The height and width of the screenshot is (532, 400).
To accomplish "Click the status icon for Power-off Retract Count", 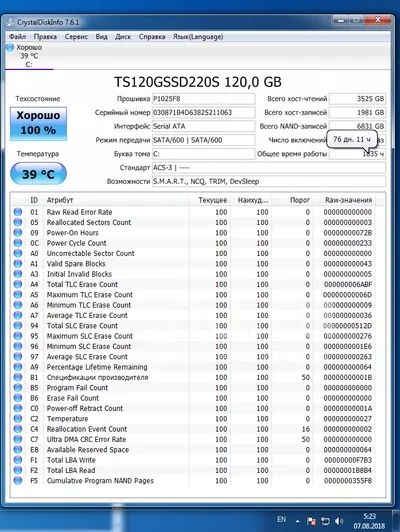I will tap(18, 408).
